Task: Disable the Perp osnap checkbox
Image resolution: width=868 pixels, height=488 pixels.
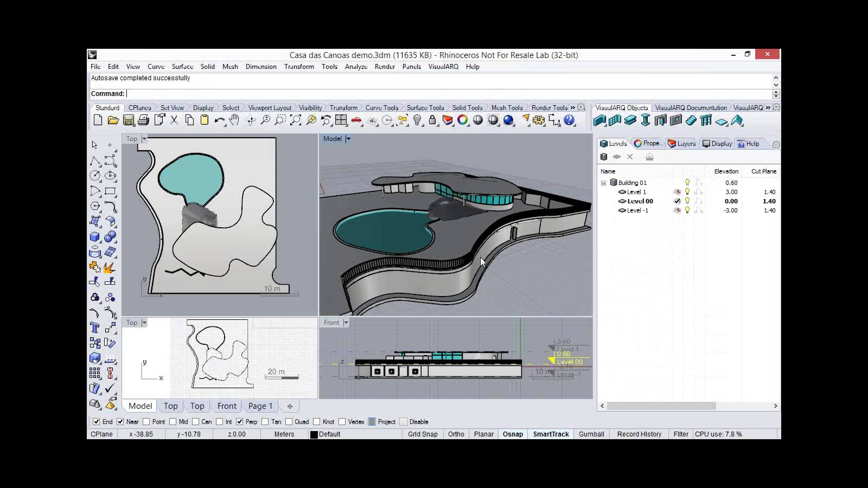Action: 240,421
